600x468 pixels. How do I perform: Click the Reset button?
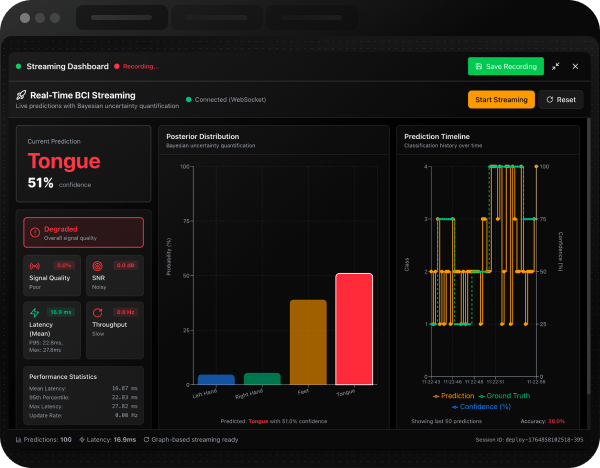click(560, 99)
